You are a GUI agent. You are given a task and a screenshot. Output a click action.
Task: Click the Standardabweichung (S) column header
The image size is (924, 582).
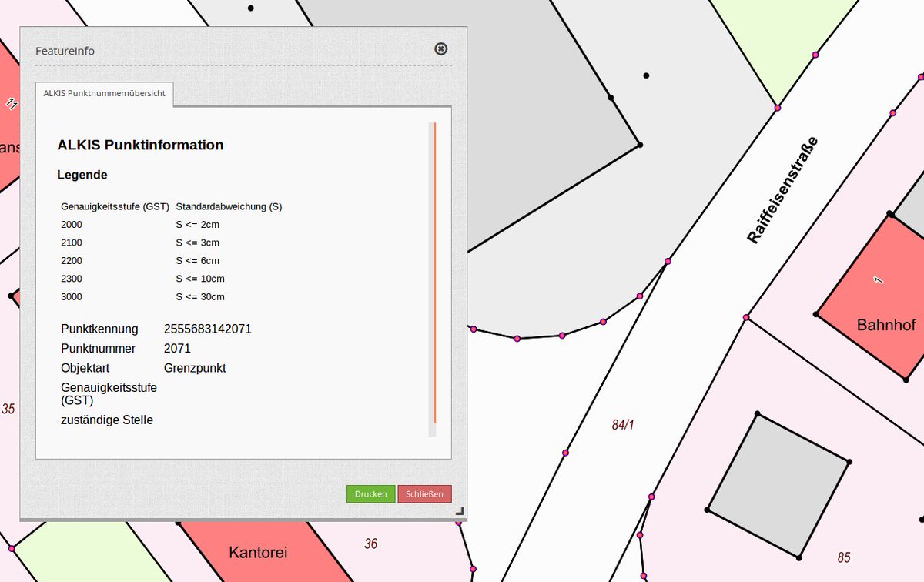point(229,206)
